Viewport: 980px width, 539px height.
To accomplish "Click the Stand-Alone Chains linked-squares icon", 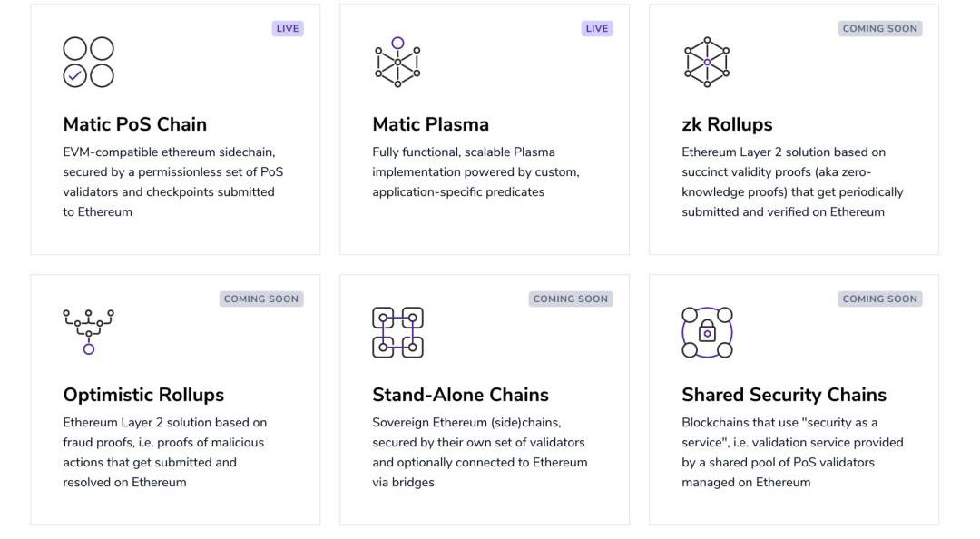I will click(397, 332).
